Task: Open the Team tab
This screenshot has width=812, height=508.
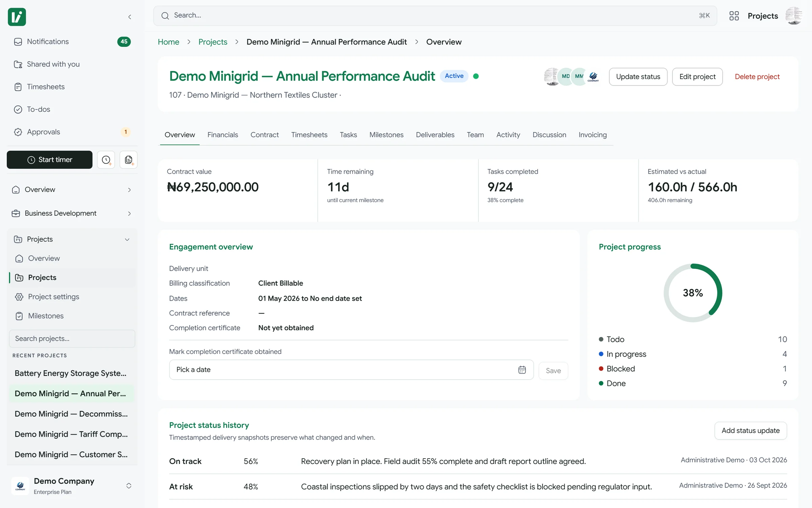Action: tap(475, 135)
